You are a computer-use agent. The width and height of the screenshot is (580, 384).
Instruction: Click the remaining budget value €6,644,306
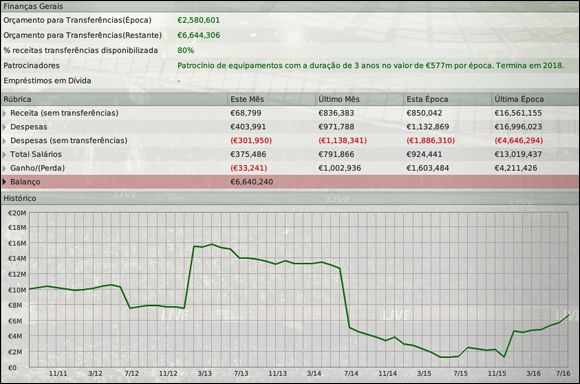point(199,35)
